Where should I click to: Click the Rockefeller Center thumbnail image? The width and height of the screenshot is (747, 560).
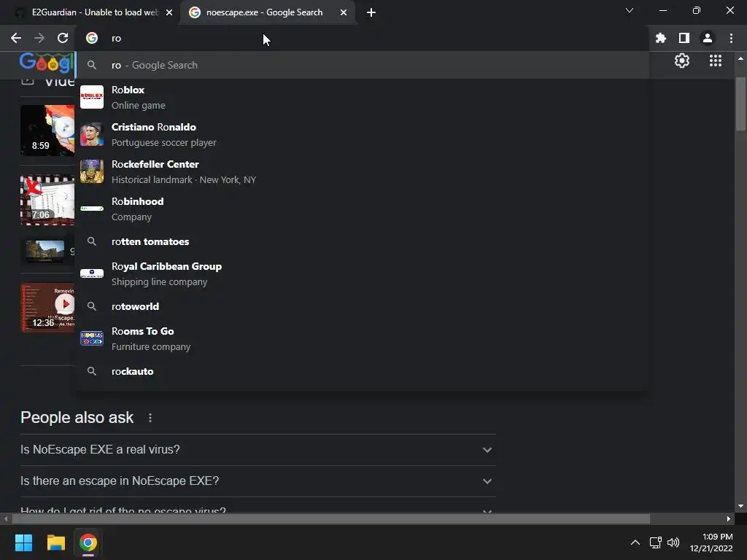[x=92, y=171]
